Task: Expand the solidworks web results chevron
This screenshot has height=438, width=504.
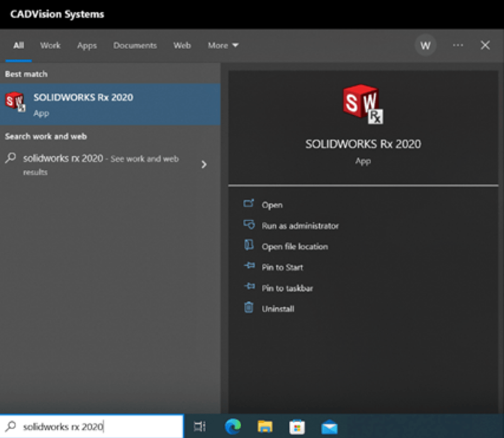Action: [204, 165]
